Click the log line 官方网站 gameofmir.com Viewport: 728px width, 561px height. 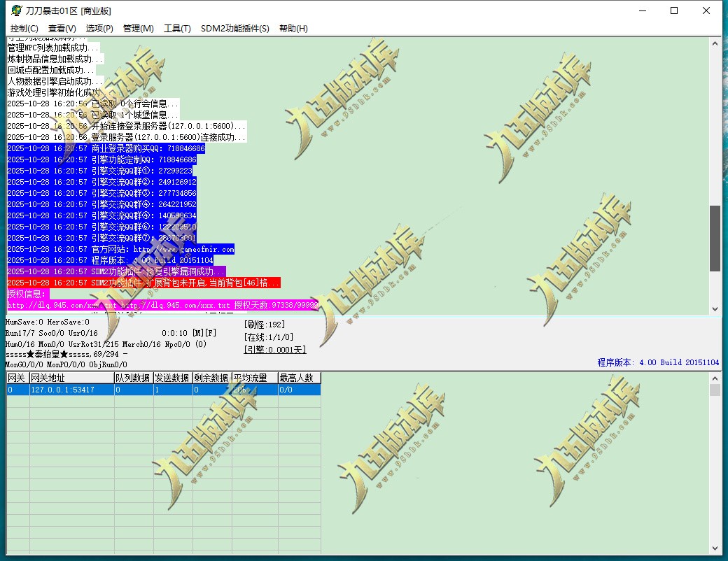click(120, 249)
